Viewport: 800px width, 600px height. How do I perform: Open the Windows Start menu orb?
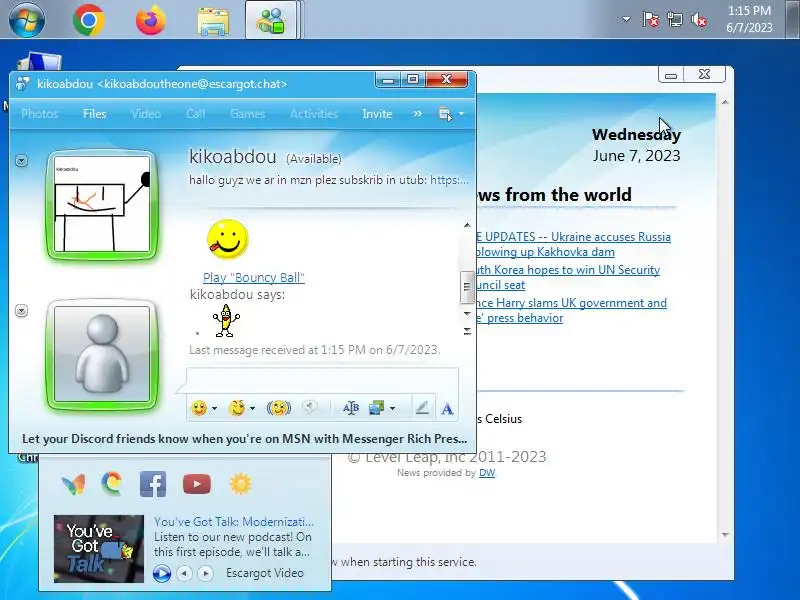(27, 19)
